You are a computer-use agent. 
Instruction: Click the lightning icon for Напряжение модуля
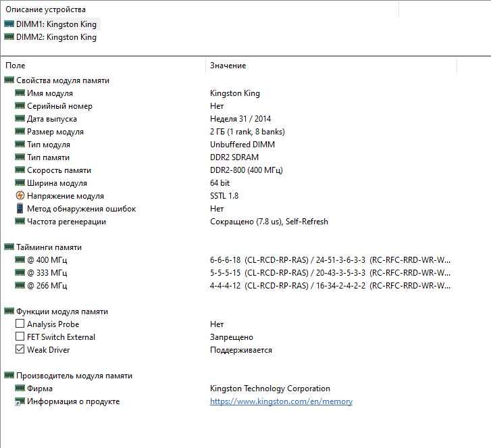pos(20,195)
